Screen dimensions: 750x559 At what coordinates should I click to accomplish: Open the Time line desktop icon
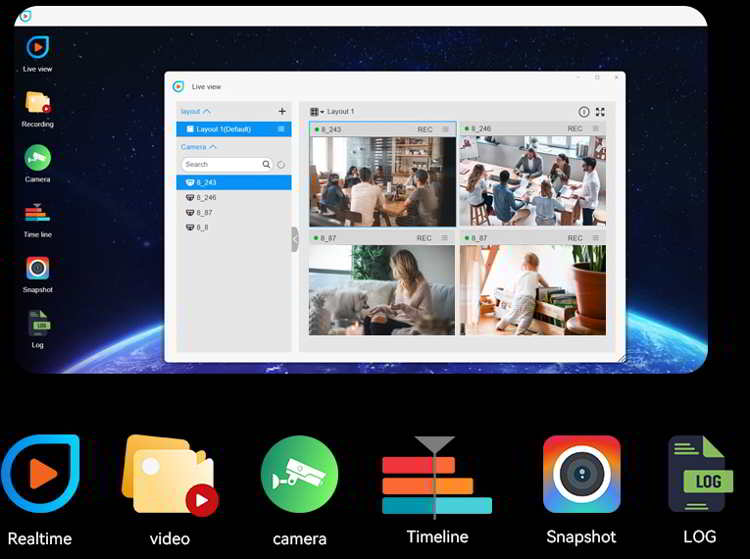[x=37, y=213]
